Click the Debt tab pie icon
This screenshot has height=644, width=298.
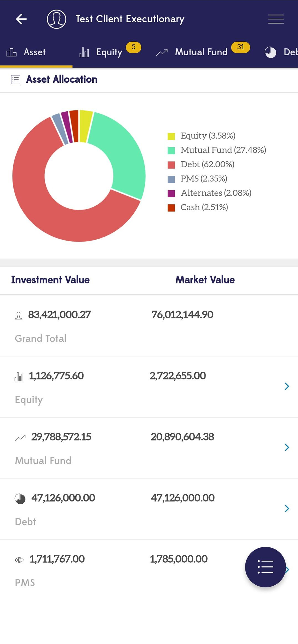click(x=270, y=52)
